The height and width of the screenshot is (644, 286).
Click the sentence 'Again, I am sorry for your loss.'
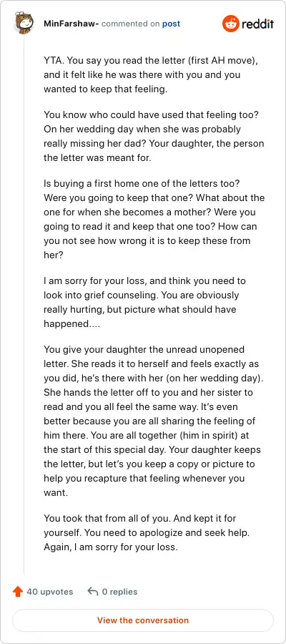pyautogui.click(x=111, y=547)
